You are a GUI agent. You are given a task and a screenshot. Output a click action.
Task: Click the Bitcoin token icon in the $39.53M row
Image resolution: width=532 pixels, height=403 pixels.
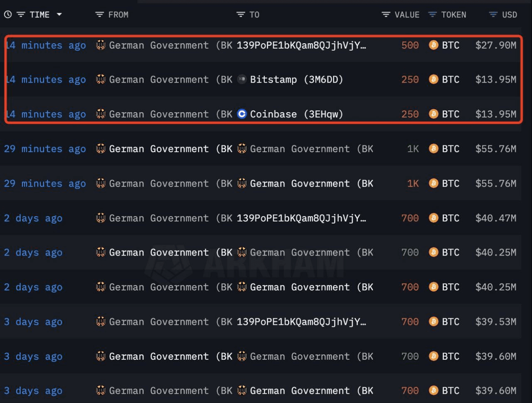[x=433, y=321]
